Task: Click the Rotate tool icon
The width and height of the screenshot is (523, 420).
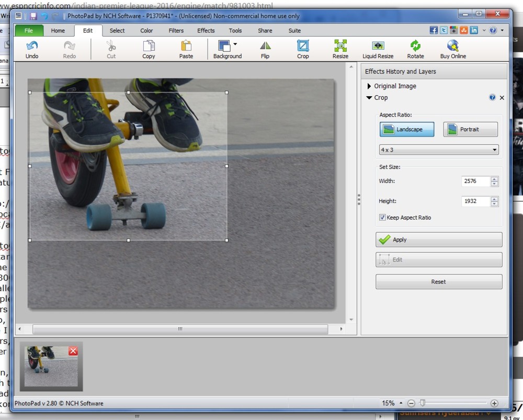Action: [415, 46]
